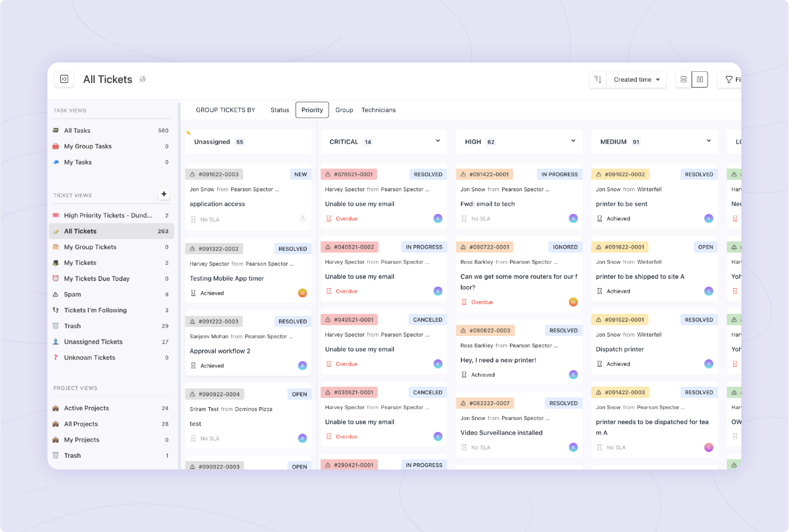The width and height of the screenshot is (789, 532).
Task: Open ticket #091622-0003 link
Action: pyautogui.click(x=218, y=174)
